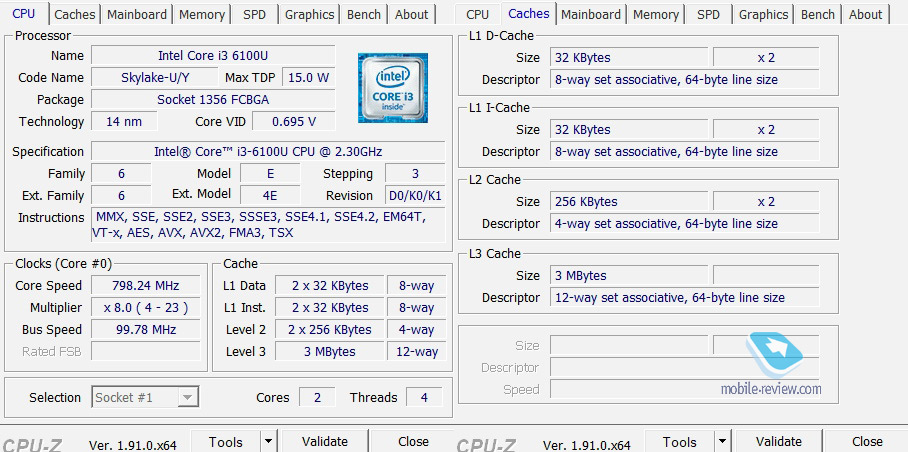908x452 pixels.
Task: Open Graphics tab in Caches-tab window
Action: tap(763, 14)
